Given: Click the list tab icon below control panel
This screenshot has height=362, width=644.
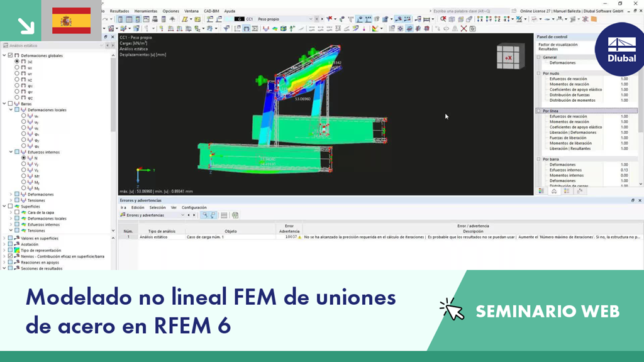Looking at the screenshot, I should [567, 191].
